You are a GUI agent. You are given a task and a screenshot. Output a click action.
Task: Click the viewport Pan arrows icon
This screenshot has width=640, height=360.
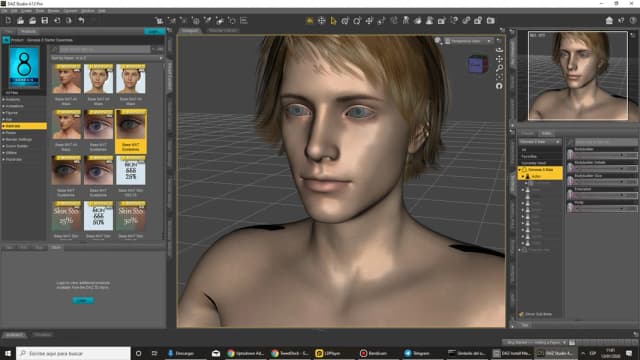499,59
